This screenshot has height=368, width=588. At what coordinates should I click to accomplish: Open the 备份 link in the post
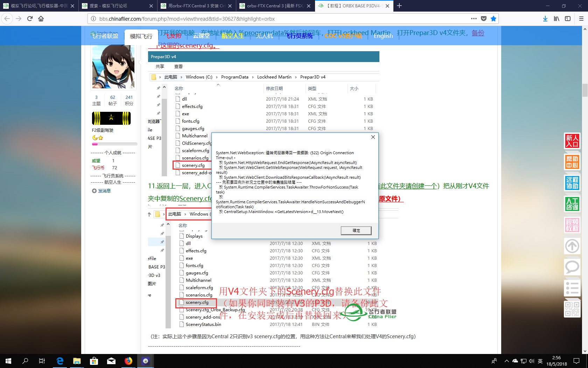(478, 33)
